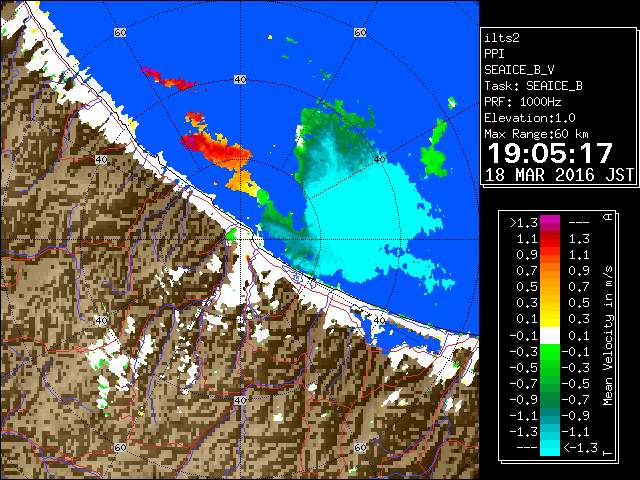Click the 'SEAICE_B_V' product name
The width and height of the screenshot is (640, 480).
[519, 70]
